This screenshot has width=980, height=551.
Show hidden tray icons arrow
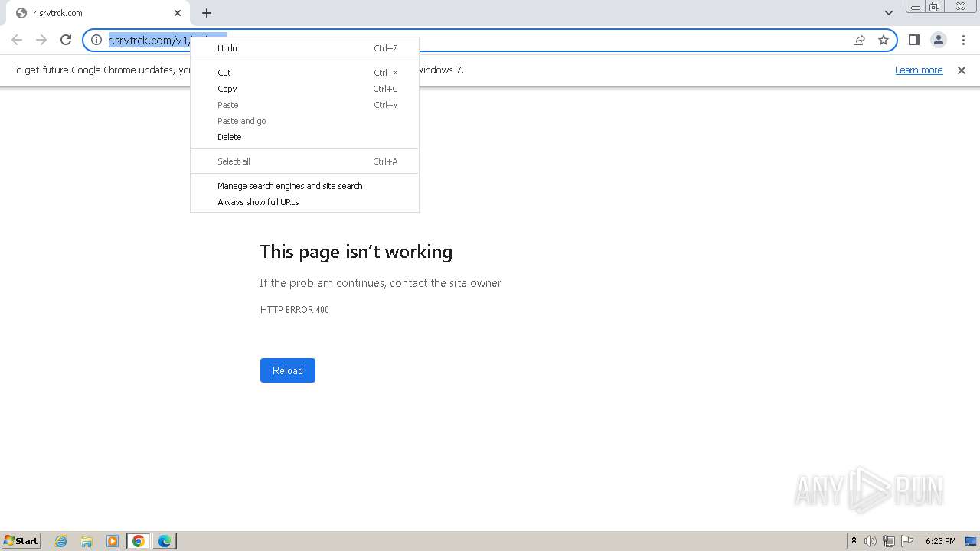click(x=854, y=541)
